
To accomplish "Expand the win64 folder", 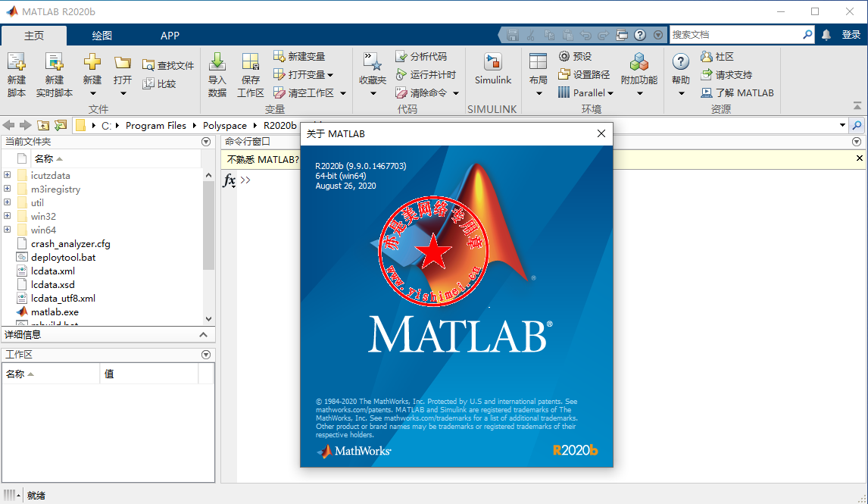I will [x=8, y=230].
